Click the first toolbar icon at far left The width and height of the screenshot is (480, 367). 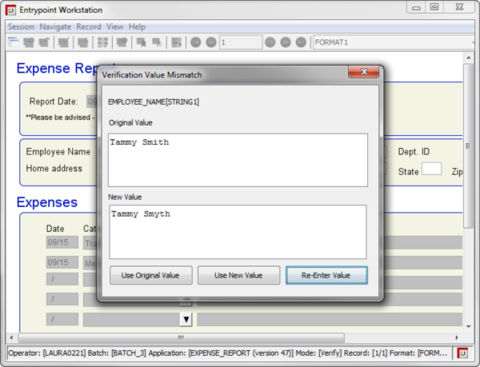[13, 42]
